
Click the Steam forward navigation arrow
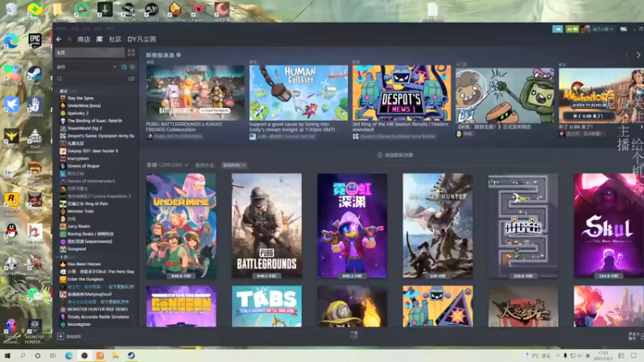(x=69, y=39)
